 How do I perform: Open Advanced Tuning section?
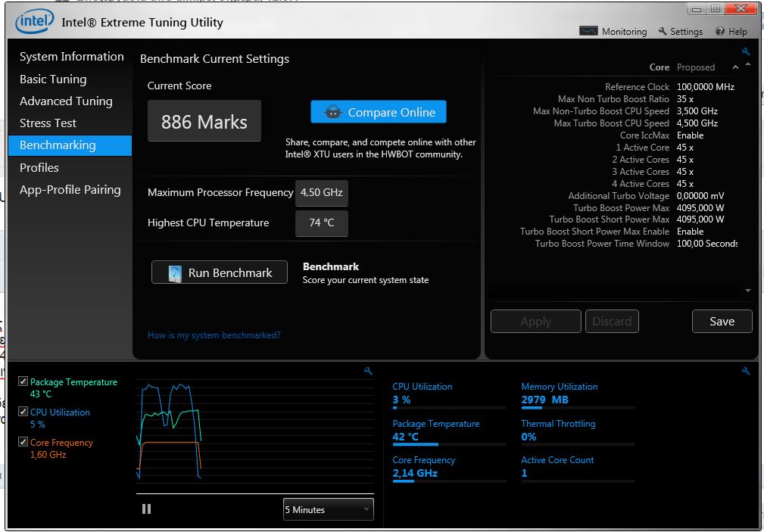66,101
